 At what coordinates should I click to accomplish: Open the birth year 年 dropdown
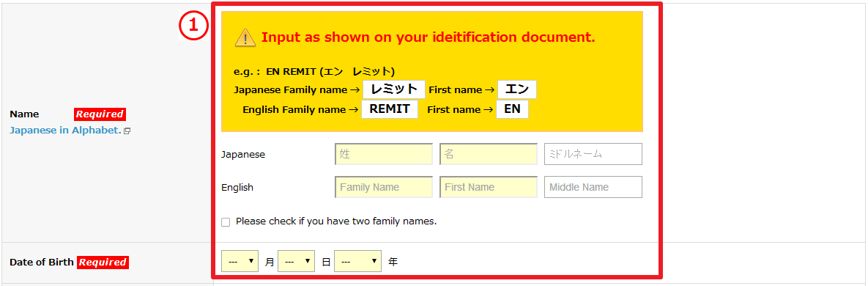pyautogui.click(x=357, y=261)
